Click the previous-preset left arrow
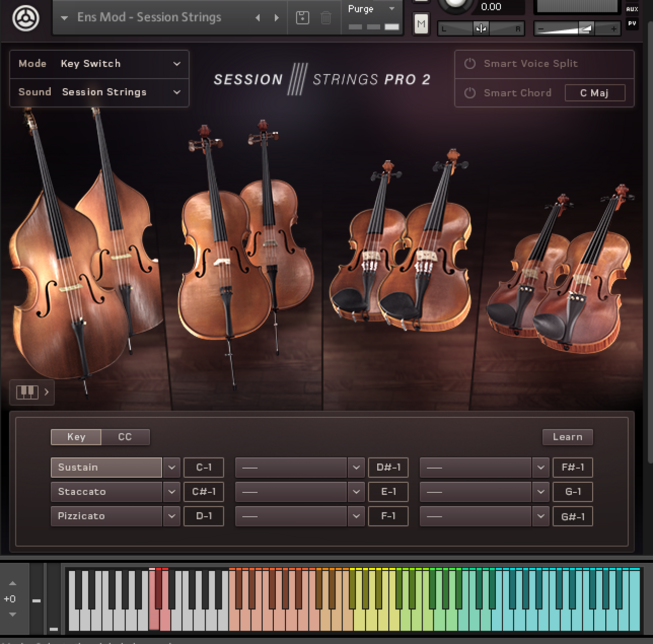The height and width of the screenshot is (644, 653). (x=257, y=18)
